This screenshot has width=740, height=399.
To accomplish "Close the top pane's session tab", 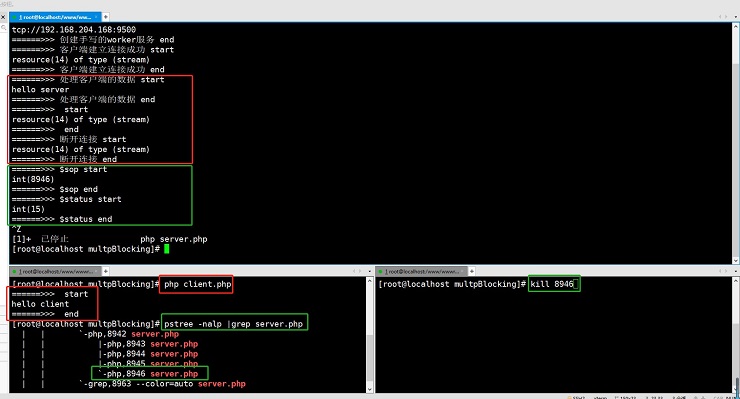I will coord(96,17).
